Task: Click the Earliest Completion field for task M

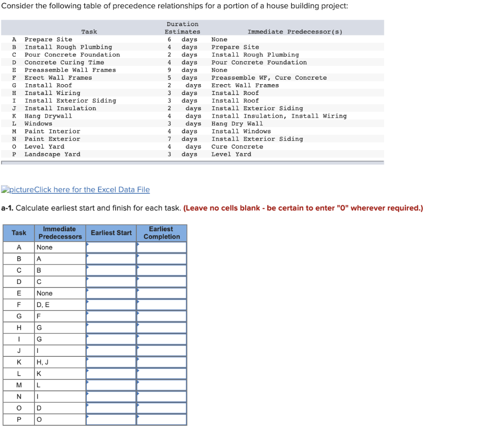Action: [161, 385]
